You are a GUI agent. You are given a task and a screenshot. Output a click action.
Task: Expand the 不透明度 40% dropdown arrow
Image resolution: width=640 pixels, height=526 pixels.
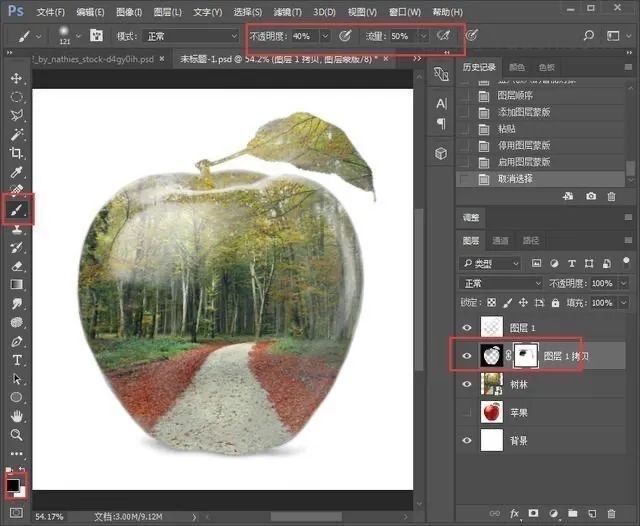[324, 36]
